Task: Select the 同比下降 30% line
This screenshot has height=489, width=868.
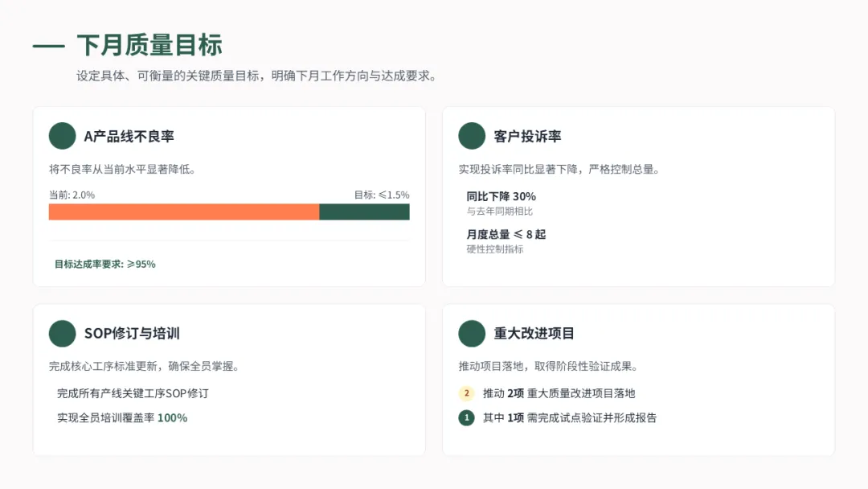Action: click(x=501, y=196)
